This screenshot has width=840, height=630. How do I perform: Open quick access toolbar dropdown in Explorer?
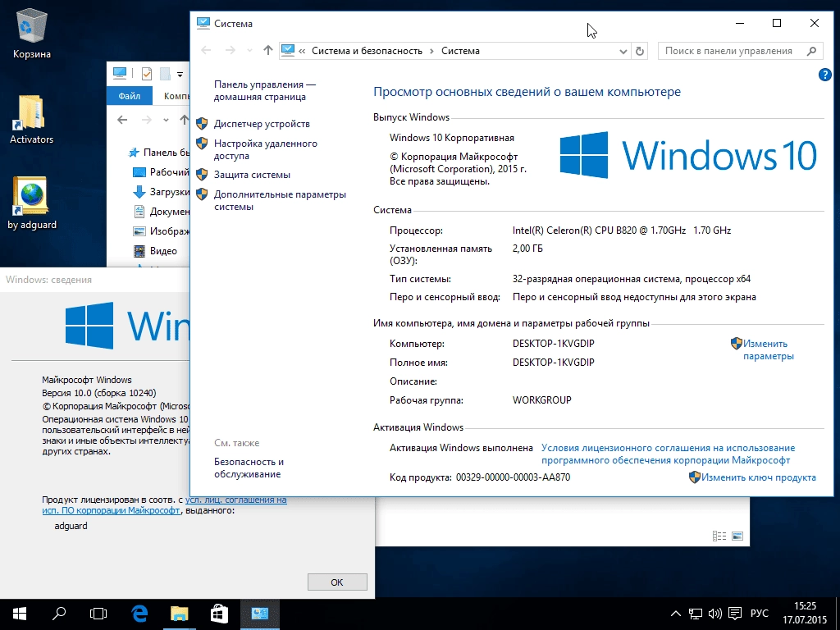pyautogui.click(x=180, y=75)
